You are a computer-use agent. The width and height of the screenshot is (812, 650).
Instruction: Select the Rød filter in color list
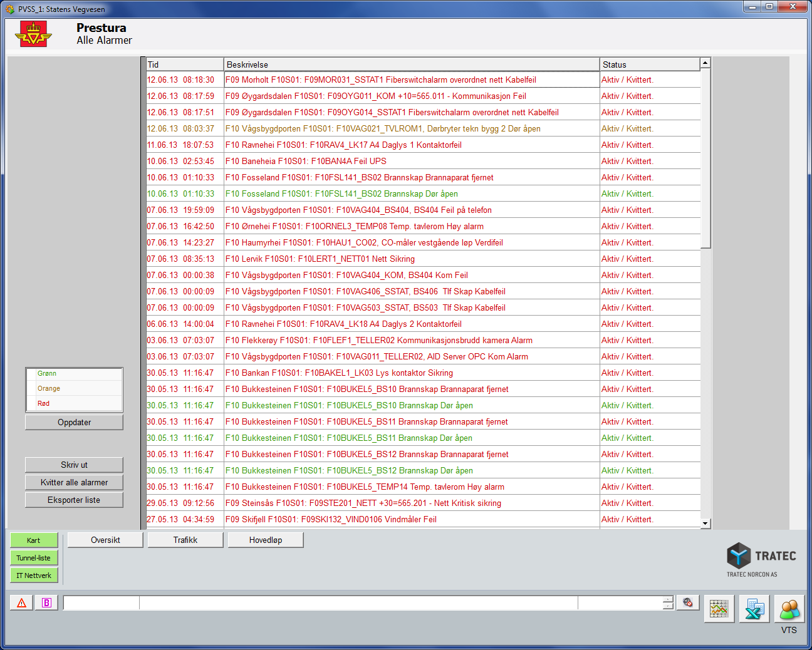click(x=74, y=403)
